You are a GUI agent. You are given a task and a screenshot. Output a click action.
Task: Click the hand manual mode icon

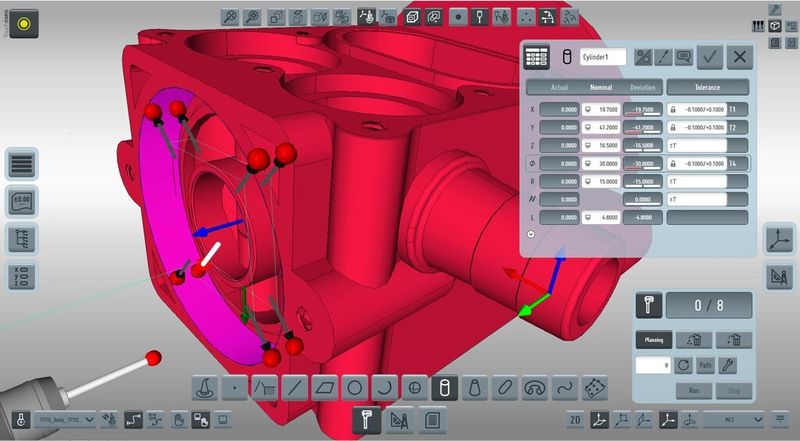178,420
